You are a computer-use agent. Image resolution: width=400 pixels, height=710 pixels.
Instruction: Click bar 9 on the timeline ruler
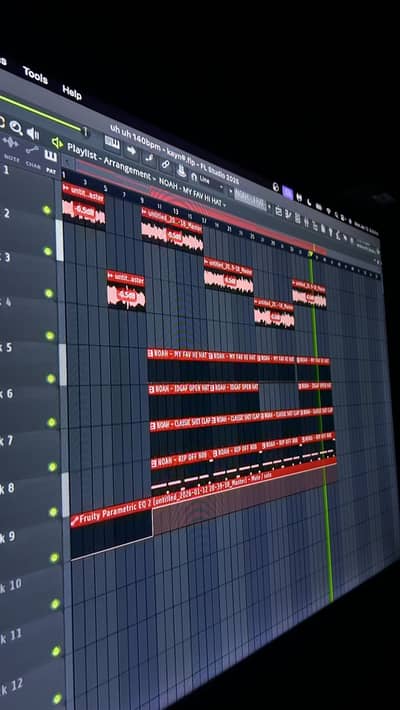pyautogui.click(x=142, y=200)
